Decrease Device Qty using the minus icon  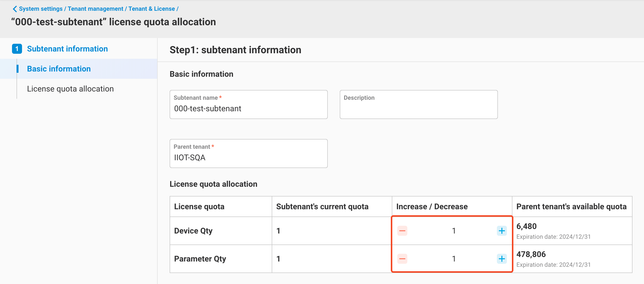[x=402, y=230]
